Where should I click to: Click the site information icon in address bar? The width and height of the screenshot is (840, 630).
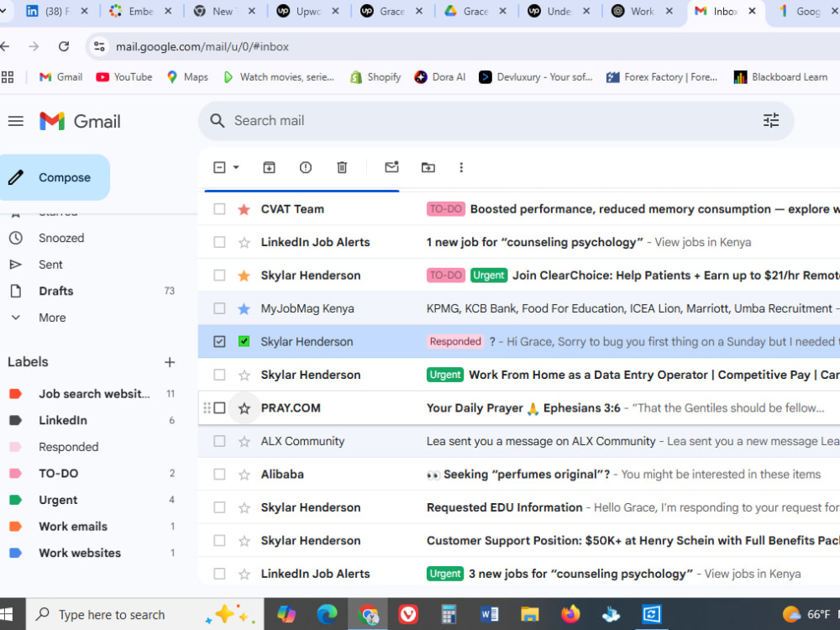pyautogui.click(x=99, y=46)
